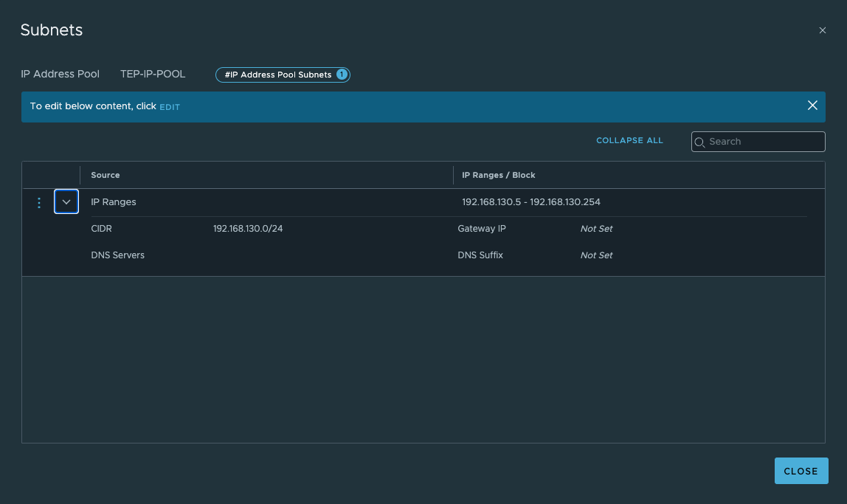
Task: Click the CLOSE button
Action: click(x=801, y=471)
